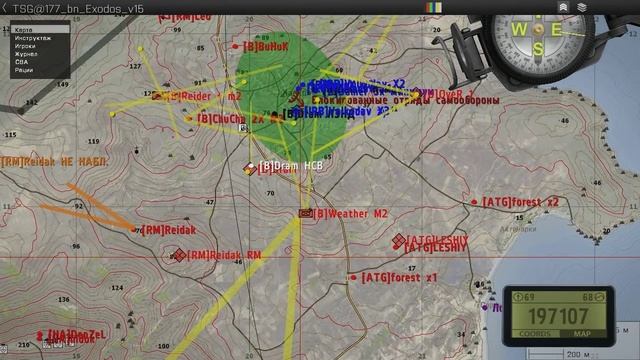640x360 pixels.
Task: Select the [B]BuHuK red dot marker
Action: coord(235,47)
